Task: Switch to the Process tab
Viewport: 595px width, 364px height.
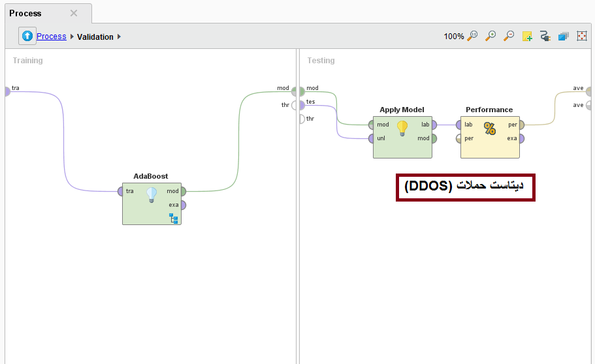Action: pos(26,13)
